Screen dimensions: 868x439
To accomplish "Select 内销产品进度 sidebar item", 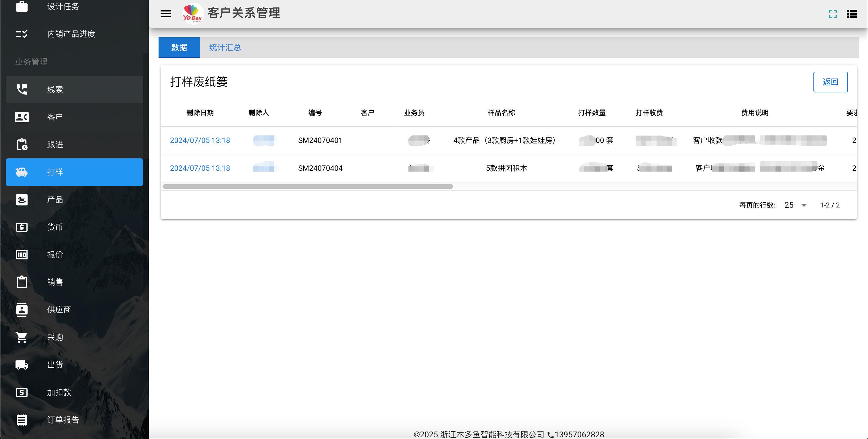I will click(72, 34).
